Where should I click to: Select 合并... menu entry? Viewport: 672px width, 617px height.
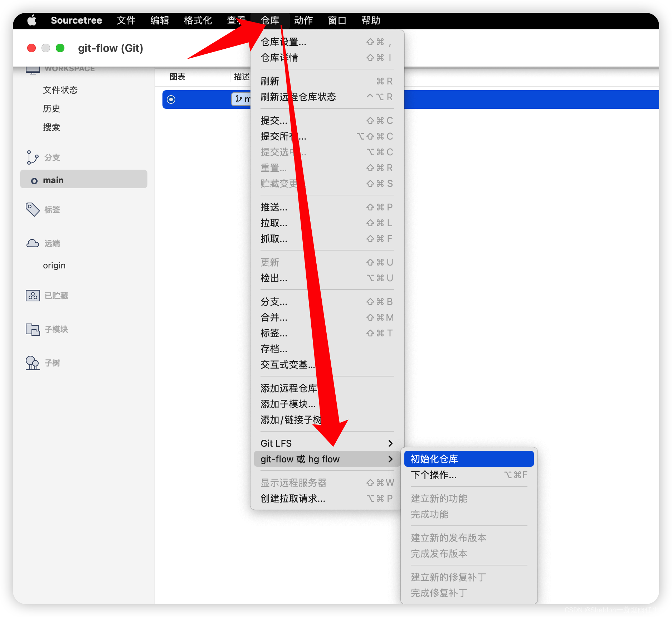click(327, 317)
